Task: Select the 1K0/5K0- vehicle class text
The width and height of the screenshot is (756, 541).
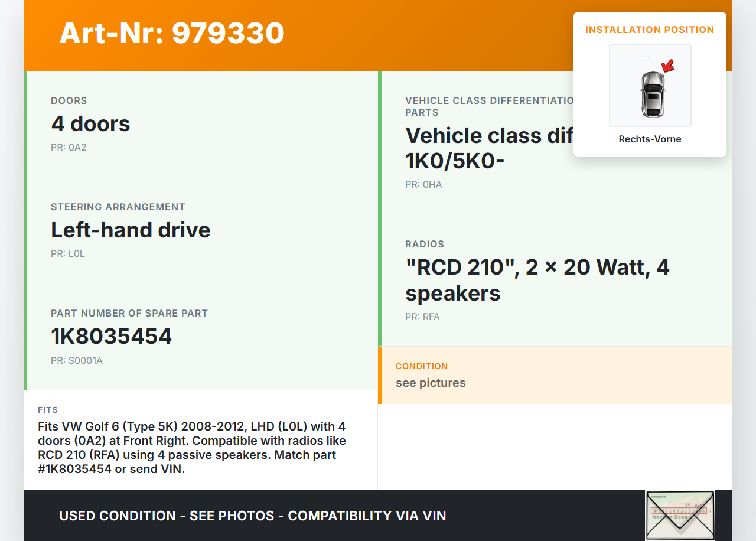Action: click(455, 161)
